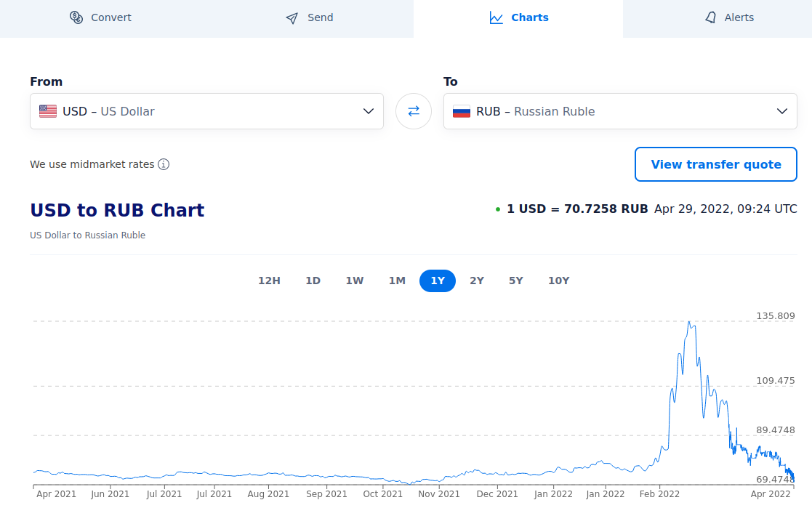
Task: Click the Russian flag icon
Action: (462, 111)
